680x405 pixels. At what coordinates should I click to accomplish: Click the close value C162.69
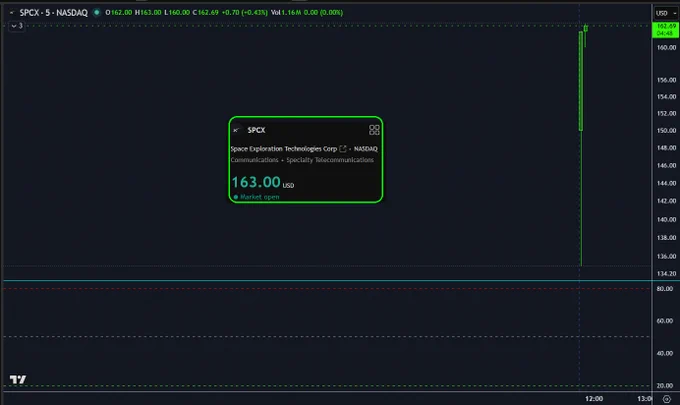click(x=206, y=13)
